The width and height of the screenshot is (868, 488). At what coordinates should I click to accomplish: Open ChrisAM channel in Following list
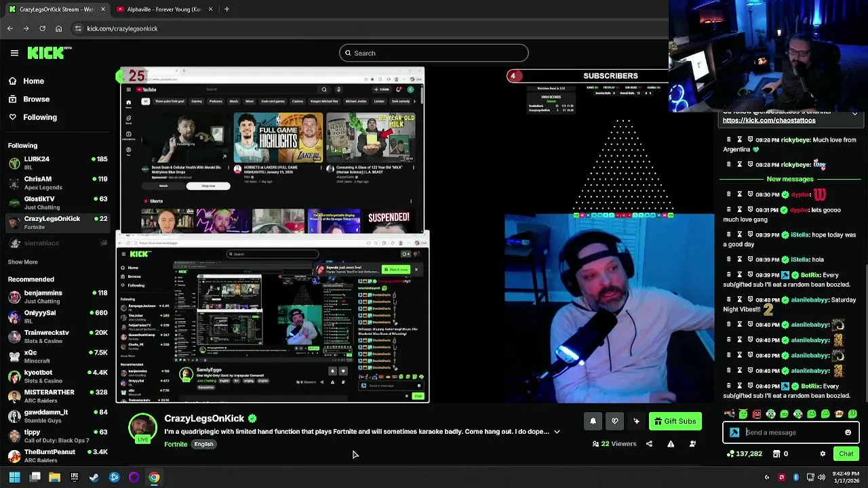coord(58,183)
